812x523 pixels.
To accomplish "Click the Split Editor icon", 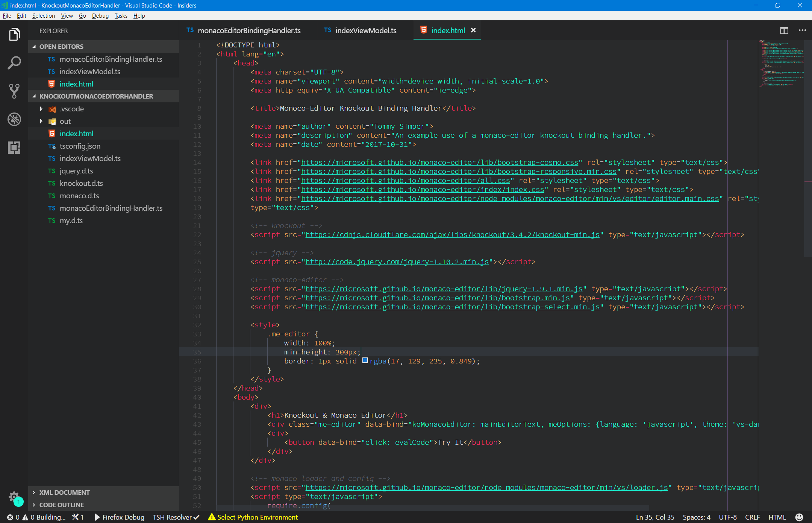I will pos(784,30).
